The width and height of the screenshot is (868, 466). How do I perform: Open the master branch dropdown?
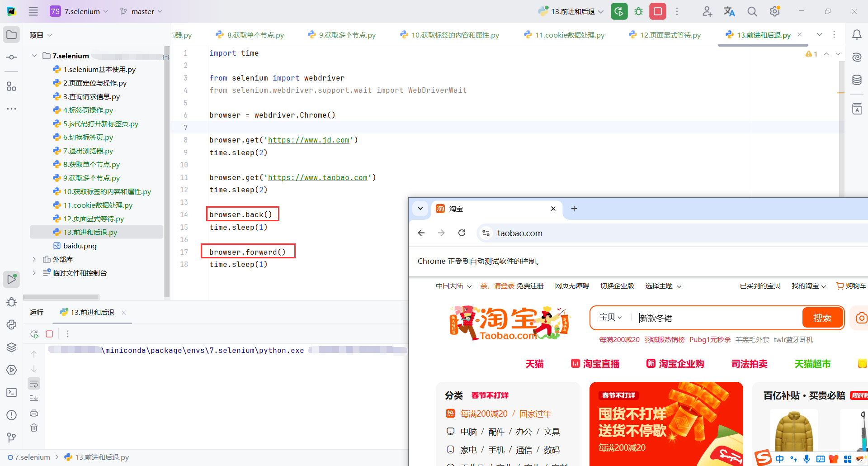point(141,11)
